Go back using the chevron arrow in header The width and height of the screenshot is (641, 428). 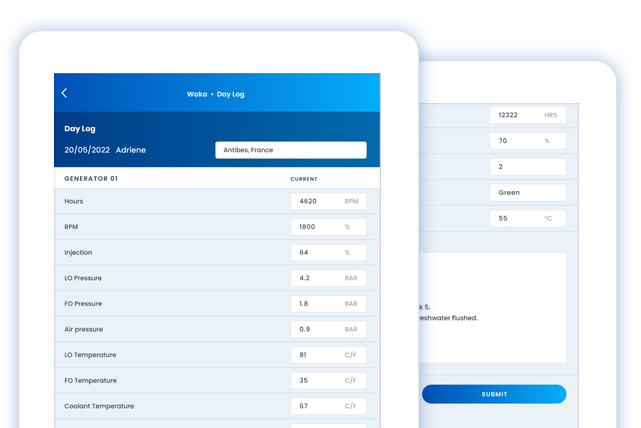click(x=64, y=93)
